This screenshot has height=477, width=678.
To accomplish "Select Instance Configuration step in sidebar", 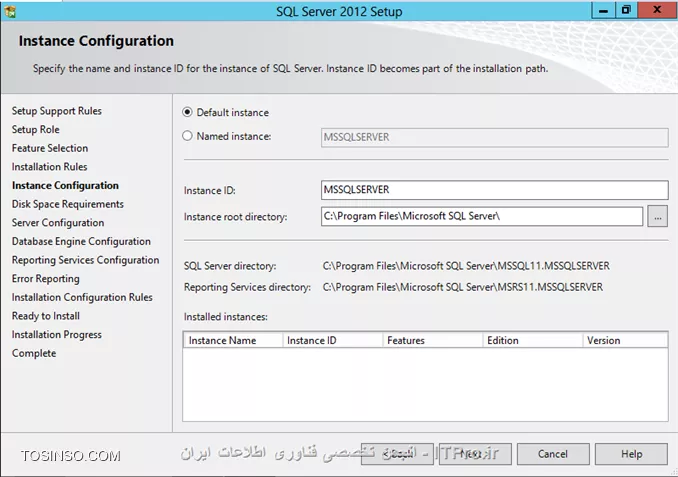I will pyautogui.click(x=65, y=186).
